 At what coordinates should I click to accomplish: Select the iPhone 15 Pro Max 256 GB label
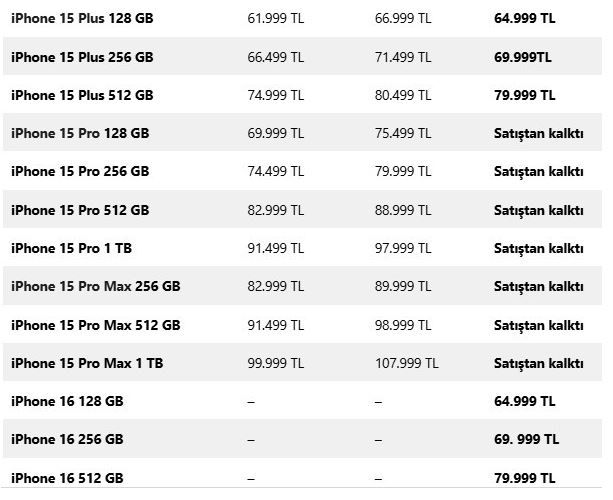96,286
